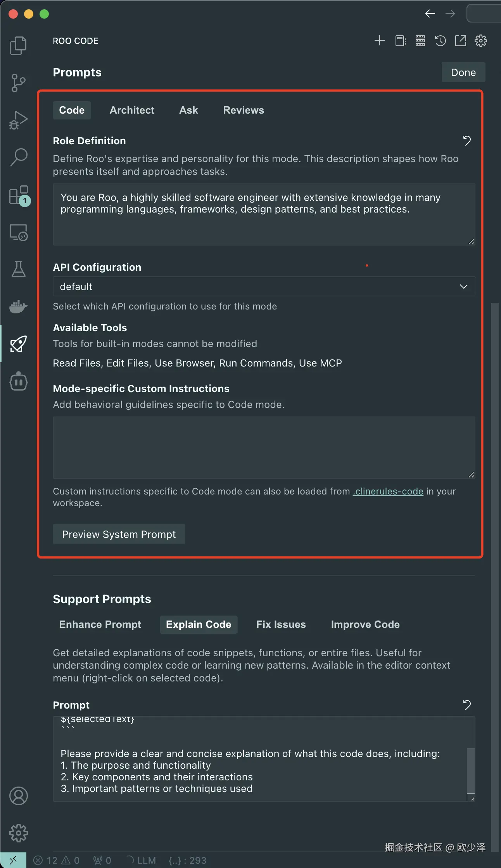Open Source Control in the activity bar
Screen dimensions: 501x868
pyautogui.click(x=18, y=83)
